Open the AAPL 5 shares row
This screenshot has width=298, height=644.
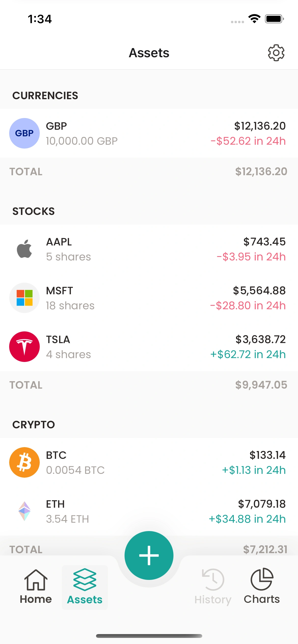pos(149,249)
